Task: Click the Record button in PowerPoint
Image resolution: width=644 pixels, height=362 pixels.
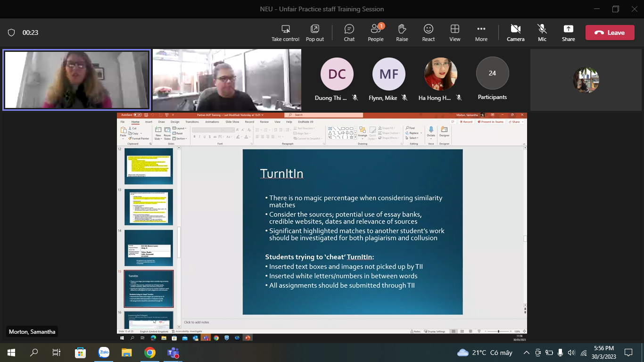Action: coord(466,122)
